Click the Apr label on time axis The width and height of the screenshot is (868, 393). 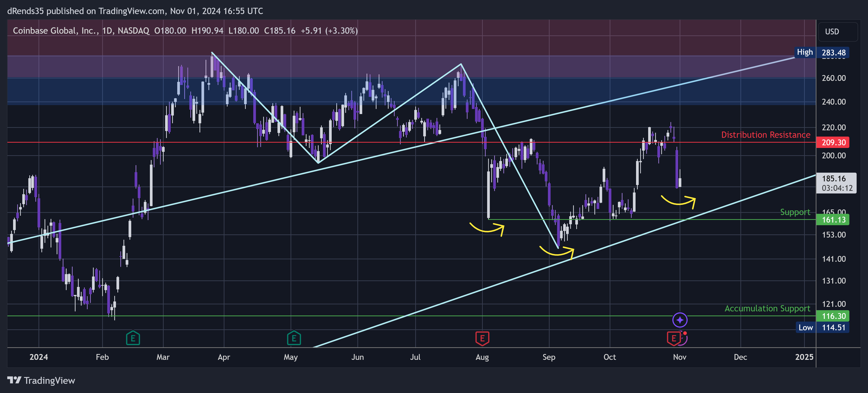coord(224,357)
